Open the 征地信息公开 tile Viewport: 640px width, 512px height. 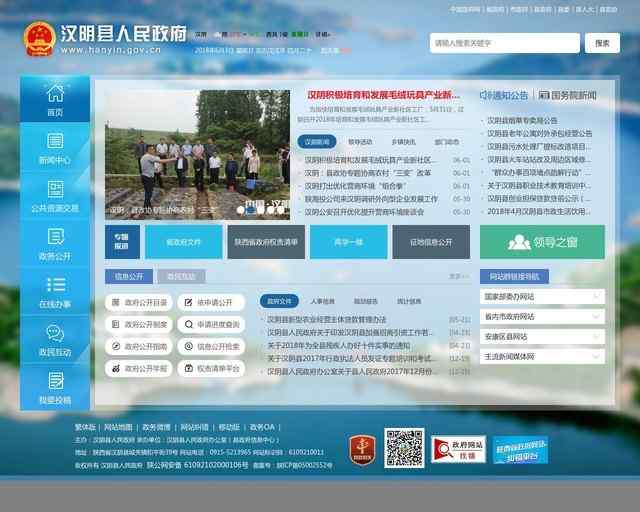tap(431, 242)
